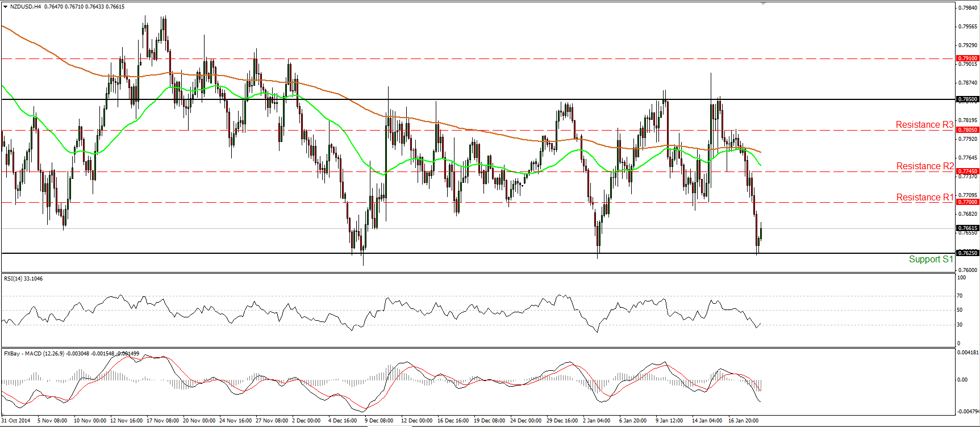Click the 29 Dec 16:00 time axis label
The height and width of the screenshot is (427, 980).
[x=563, y=421]
